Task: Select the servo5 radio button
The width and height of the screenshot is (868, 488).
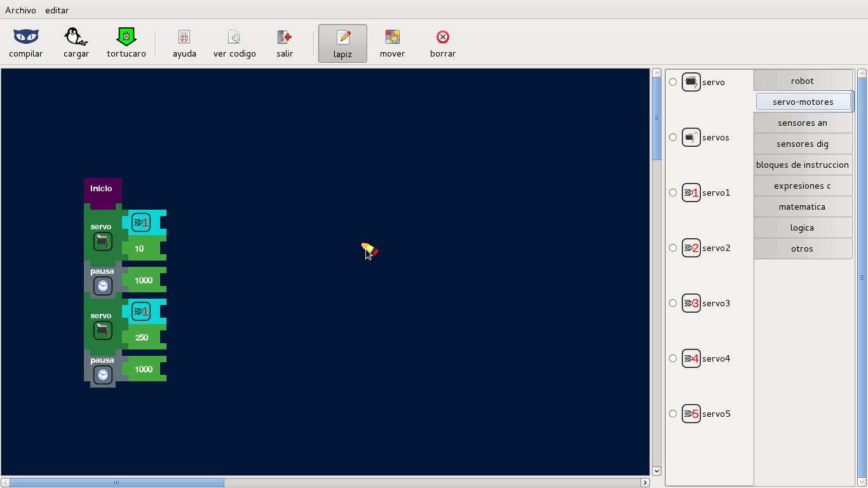Action: (673, 414)
